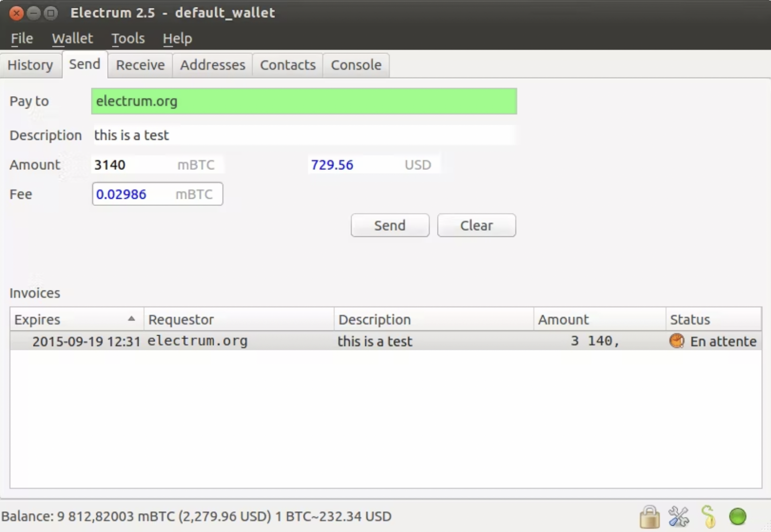
Task: Close the Electrum window
Action: pyautogui.click(x=16, y=13)
